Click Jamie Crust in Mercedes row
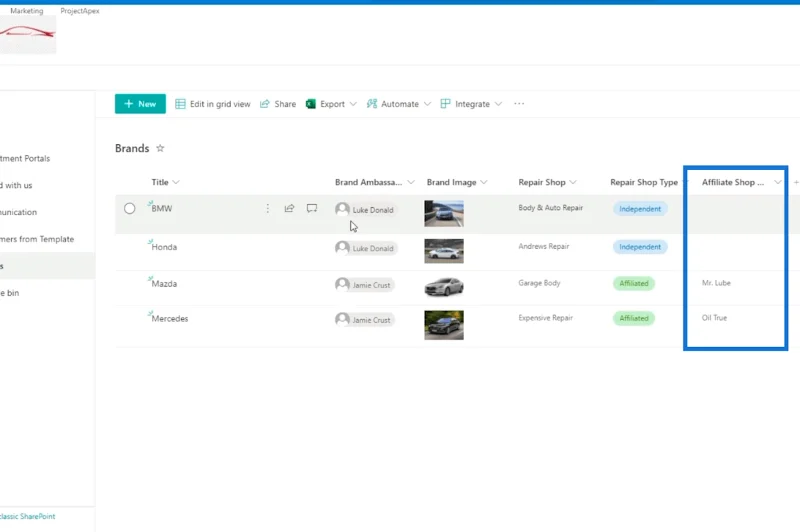Image resolution: width=800 pixels, height=532 pixels. coord(364,320)
